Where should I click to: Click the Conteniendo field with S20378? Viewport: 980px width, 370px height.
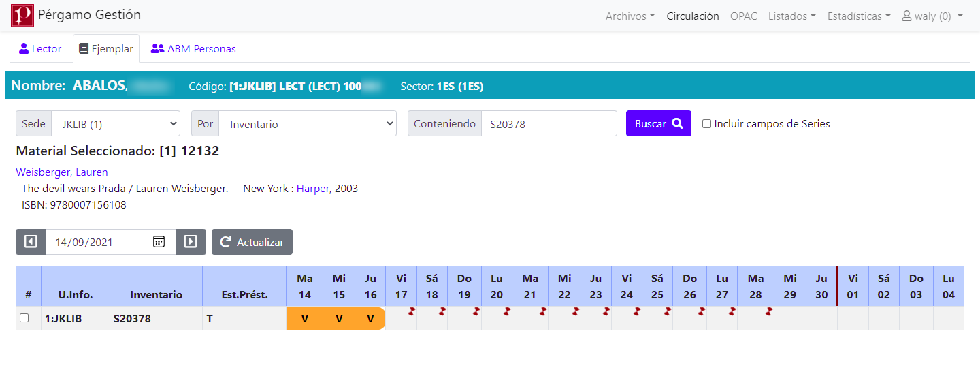click(x=549, y=124)
